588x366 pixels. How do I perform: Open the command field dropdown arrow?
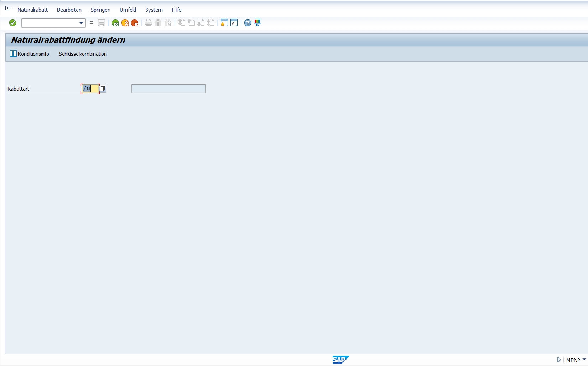pos(81,23)
